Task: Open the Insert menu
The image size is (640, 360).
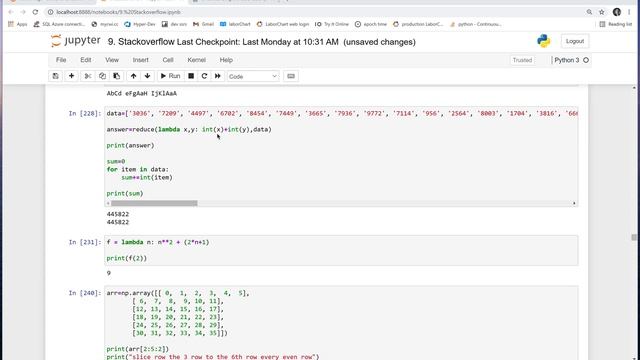Action: click(x=140, y=60)
